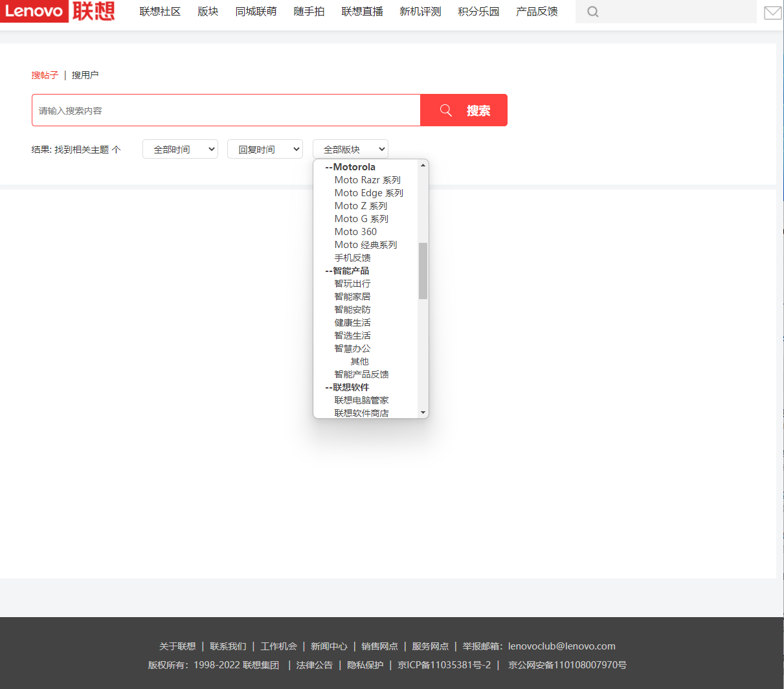
Task: Open 销售网点 footer link
Action: pos(379,646)
